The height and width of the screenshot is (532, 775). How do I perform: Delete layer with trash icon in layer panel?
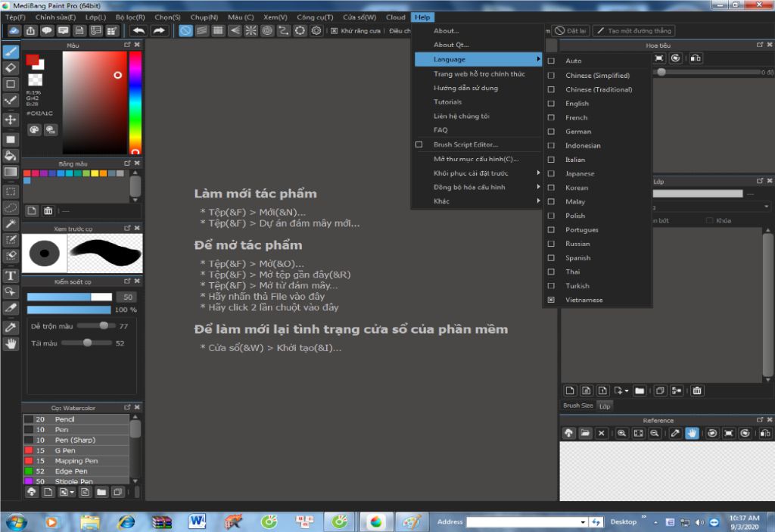697,390
